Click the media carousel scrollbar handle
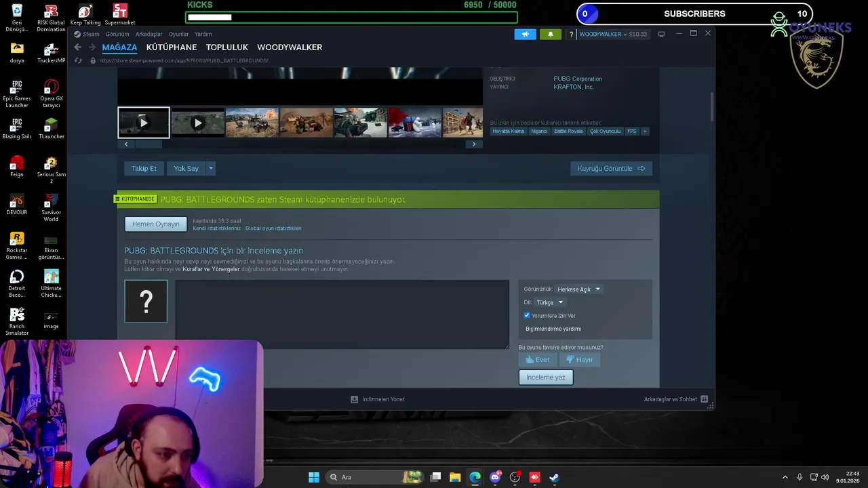The width and height of the screenshot is (868, 488). [149, 144]
